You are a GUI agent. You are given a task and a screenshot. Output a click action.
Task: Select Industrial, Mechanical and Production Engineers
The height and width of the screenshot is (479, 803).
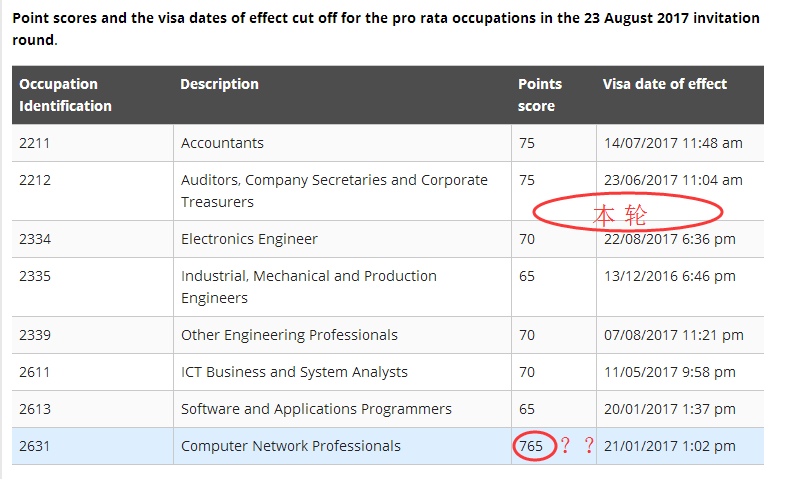coord(308,287)
